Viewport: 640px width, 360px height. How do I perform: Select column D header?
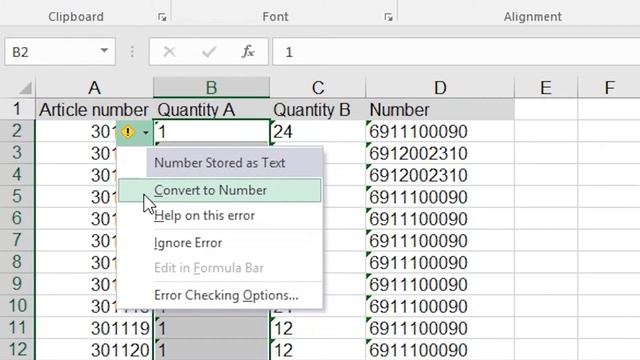pyautogui.click(x=440, y=87)
